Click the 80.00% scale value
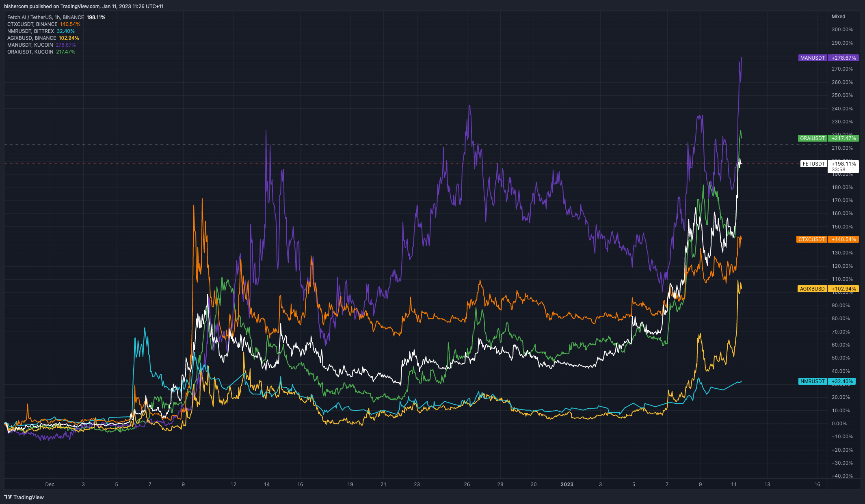865x504 pixels. point(841,319)
